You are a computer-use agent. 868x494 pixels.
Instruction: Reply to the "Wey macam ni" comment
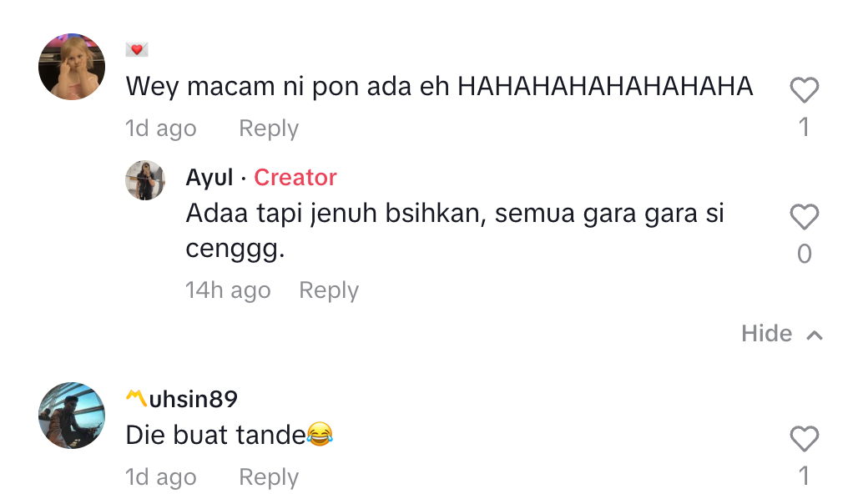268,129
